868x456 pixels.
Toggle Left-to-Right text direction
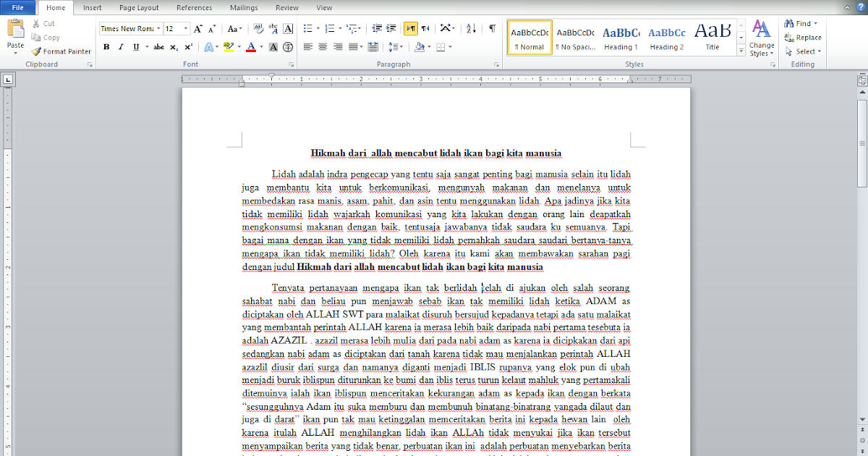coord(411,29)
